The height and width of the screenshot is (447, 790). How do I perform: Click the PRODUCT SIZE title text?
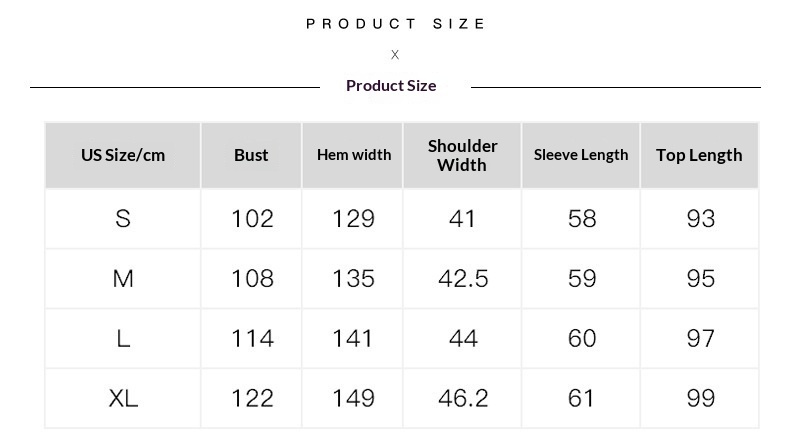pyautogui.click(x=395, y=24)
